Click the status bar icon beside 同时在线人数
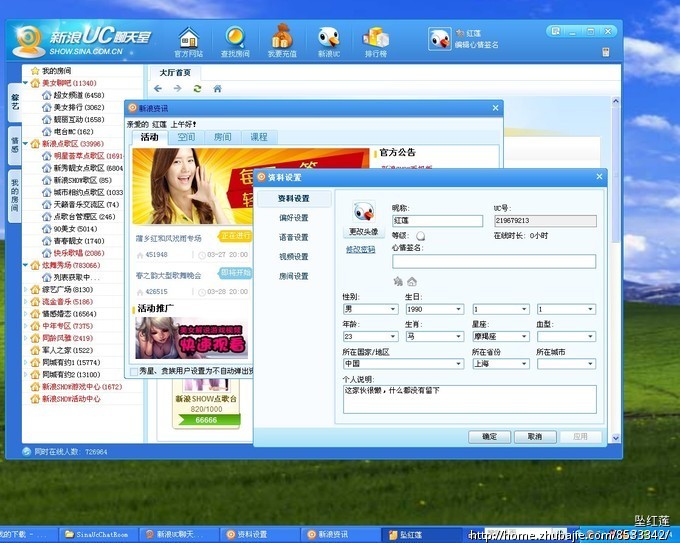 tap(26, 451)
